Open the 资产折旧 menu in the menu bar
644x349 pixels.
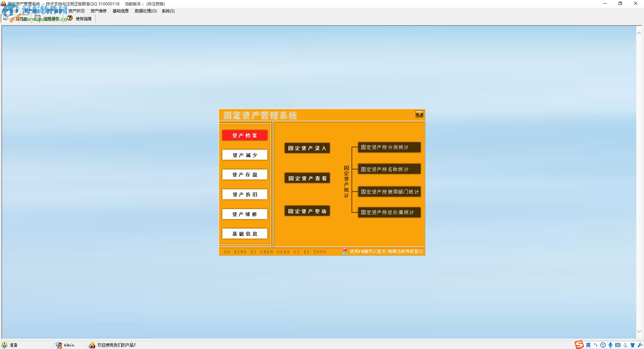(x=76, y=11)
